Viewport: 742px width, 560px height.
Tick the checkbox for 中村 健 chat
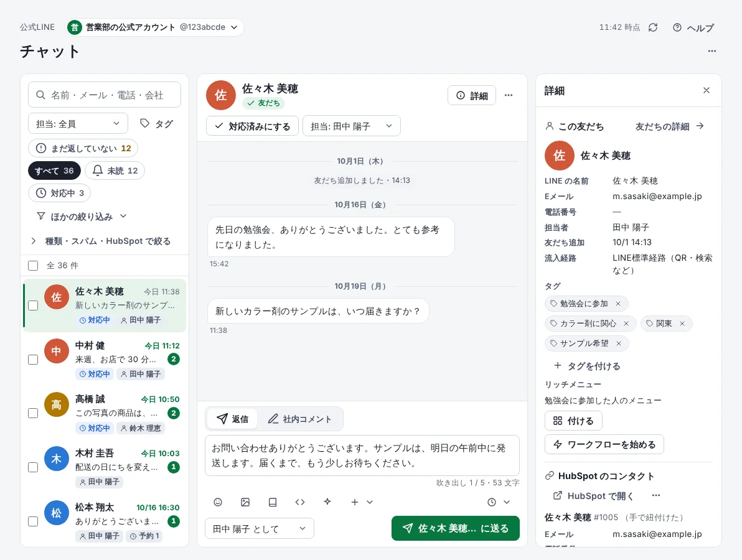33,360
